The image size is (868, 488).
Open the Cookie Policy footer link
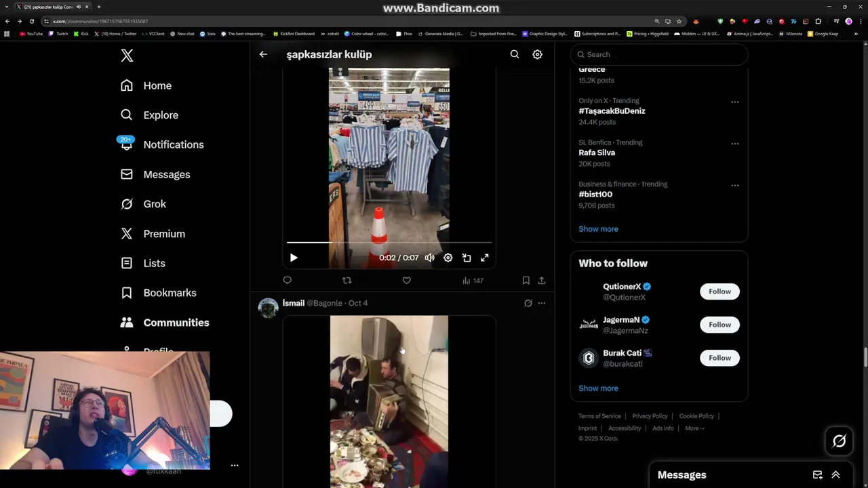coord(696,416)
